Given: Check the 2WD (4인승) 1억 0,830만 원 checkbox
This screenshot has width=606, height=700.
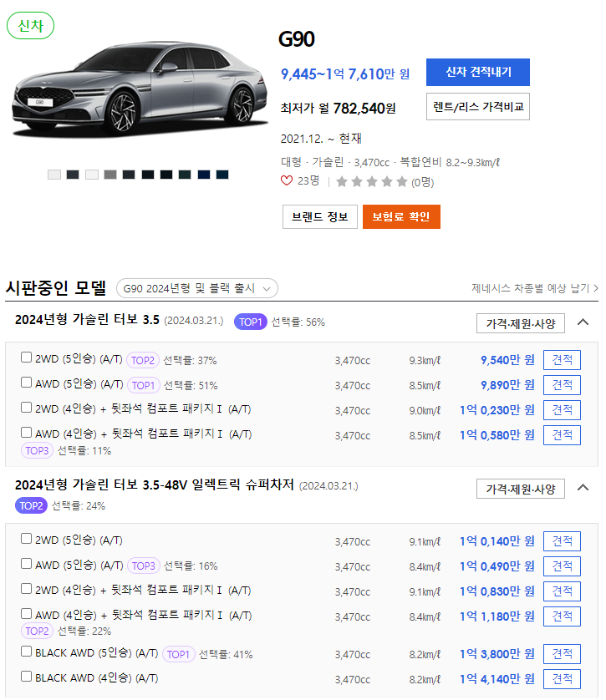Looking at the screenshot, I should coord(27,588).
